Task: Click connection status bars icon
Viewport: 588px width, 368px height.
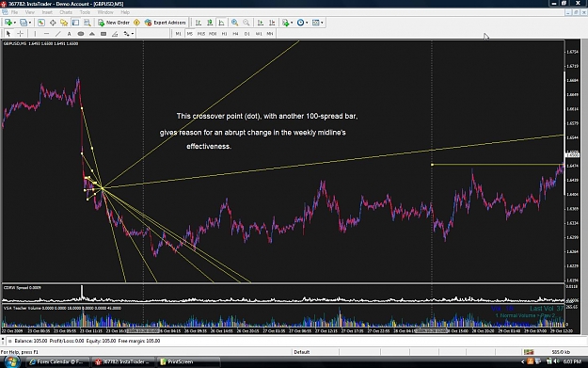Action: [529, 352]
